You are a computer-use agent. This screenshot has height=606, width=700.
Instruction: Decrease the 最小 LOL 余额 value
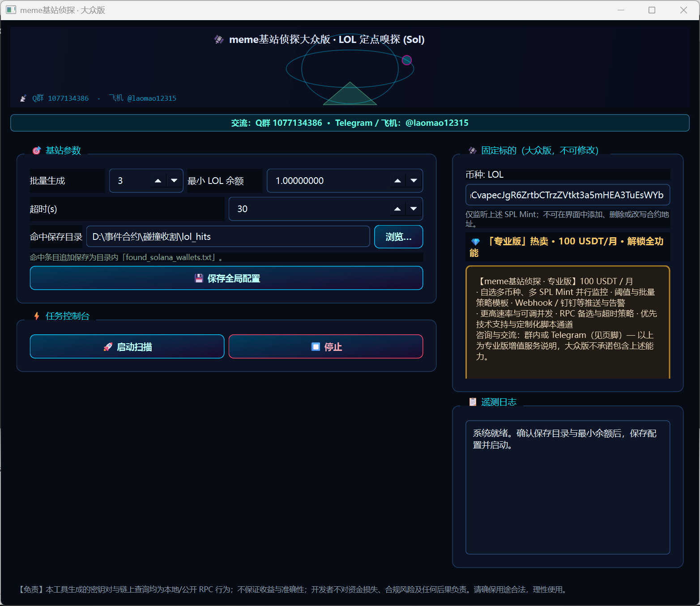414,181
